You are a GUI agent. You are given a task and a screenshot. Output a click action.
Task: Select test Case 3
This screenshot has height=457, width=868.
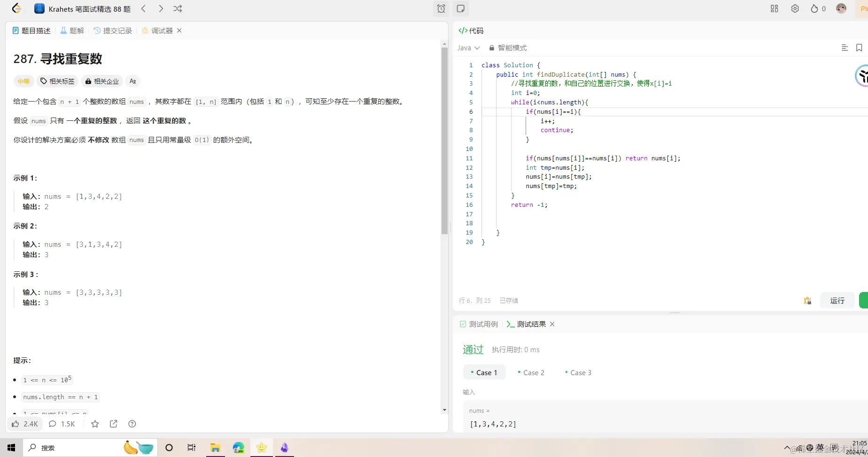578,372
